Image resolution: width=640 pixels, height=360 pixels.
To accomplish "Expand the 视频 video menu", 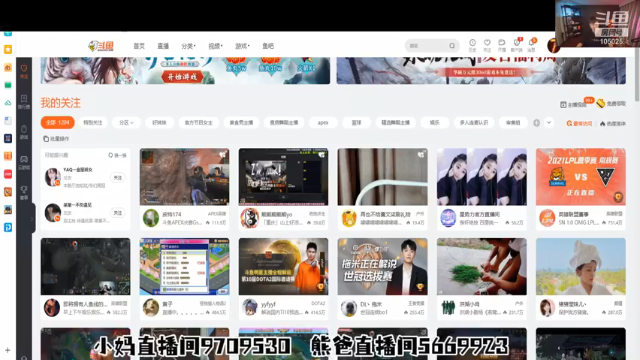I will pyautogui.click(x=216, y=46).
